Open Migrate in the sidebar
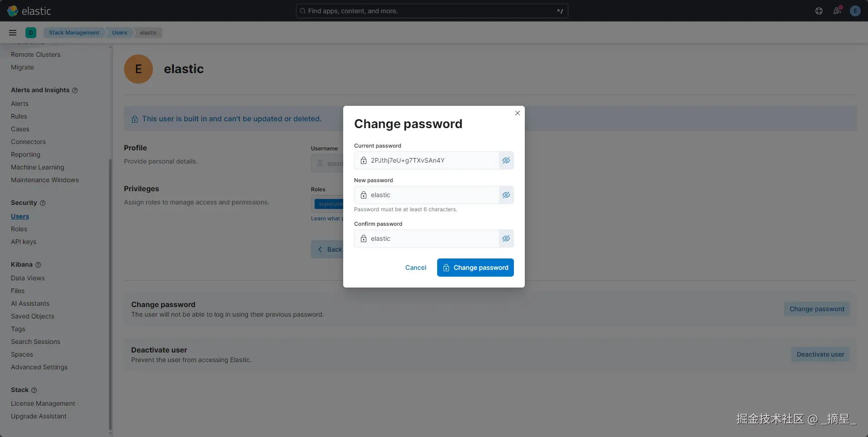Screen dimensions: 868x437 (22, 67)
